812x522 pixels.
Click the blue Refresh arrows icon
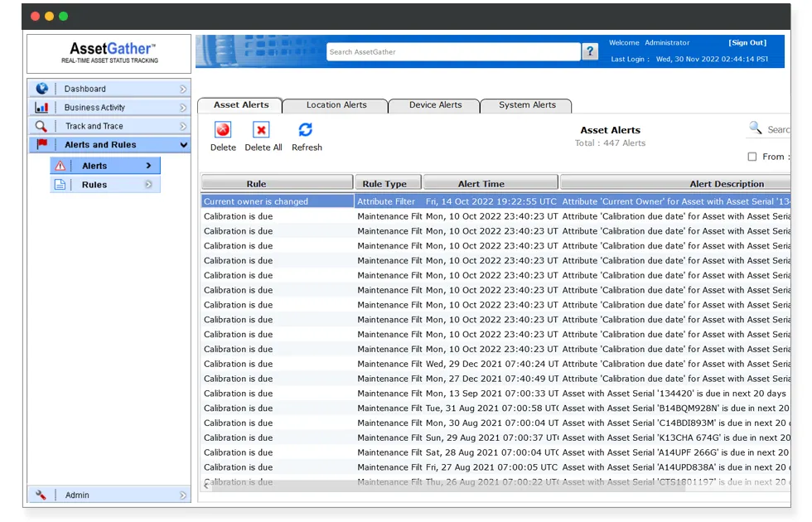pyautogui.click(x=306, y=129)
